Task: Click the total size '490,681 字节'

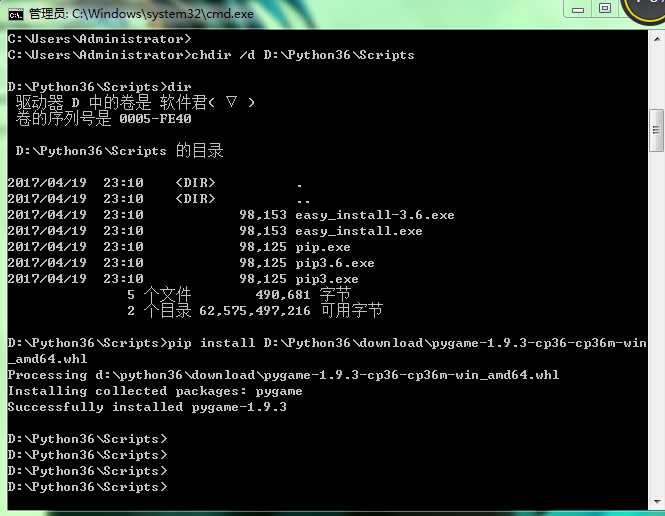Action: pos(303,294)
